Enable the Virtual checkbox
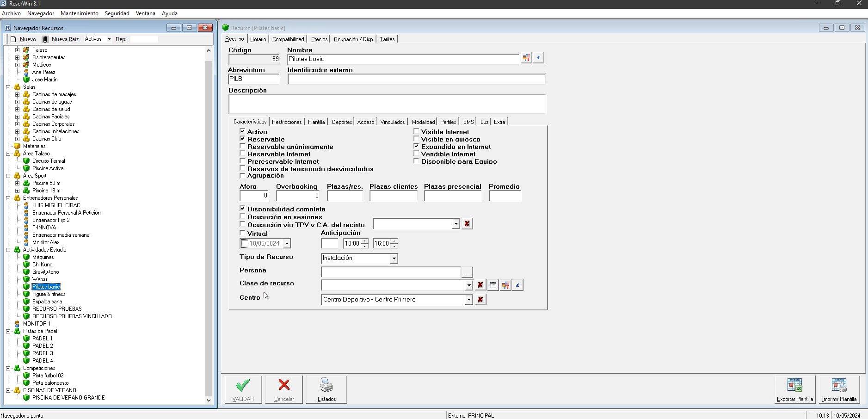 pos(242,233)
